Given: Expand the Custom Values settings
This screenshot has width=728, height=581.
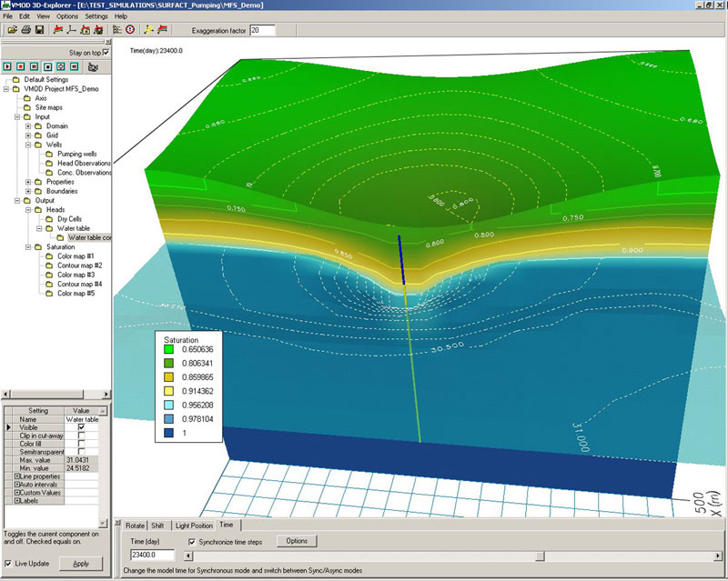Looking at the screenshot, I should point(17,492).
